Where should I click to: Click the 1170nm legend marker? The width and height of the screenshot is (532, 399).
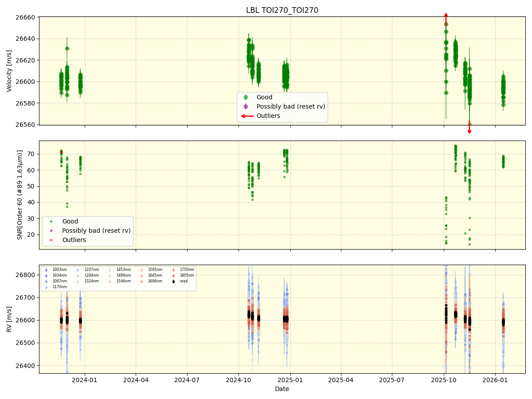point(46,287)
